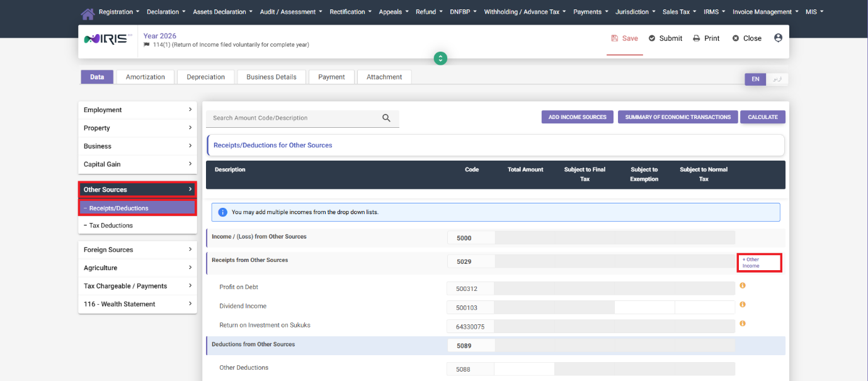The height and width of the screenshot is (381, 868).
Task: Expand the Foreign Sources section
Action: 137,249
